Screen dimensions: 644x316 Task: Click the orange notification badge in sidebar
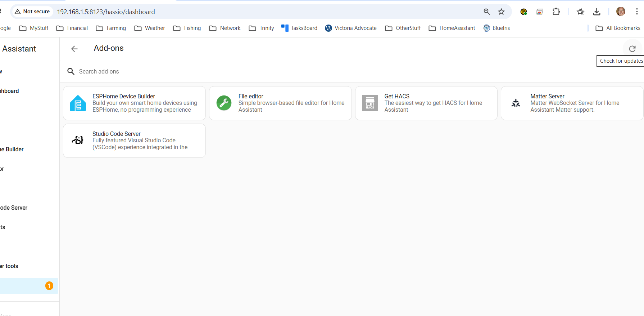[49, 286]
